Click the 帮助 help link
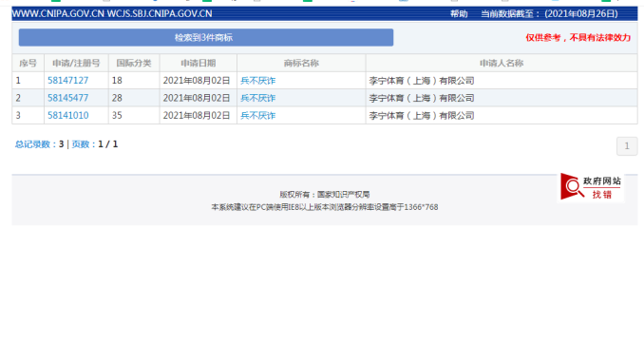Viewport: 644px width, 343px height. (459, 14)
